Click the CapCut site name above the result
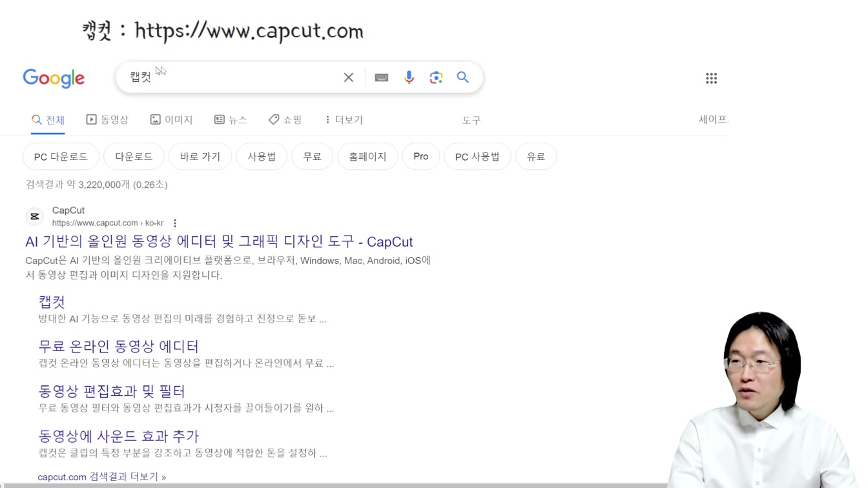The image size is (868, 488). (68, 210)
